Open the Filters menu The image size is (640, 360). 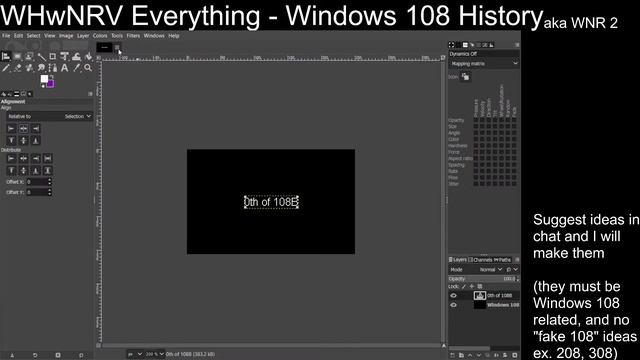click(x=133, y=36)
